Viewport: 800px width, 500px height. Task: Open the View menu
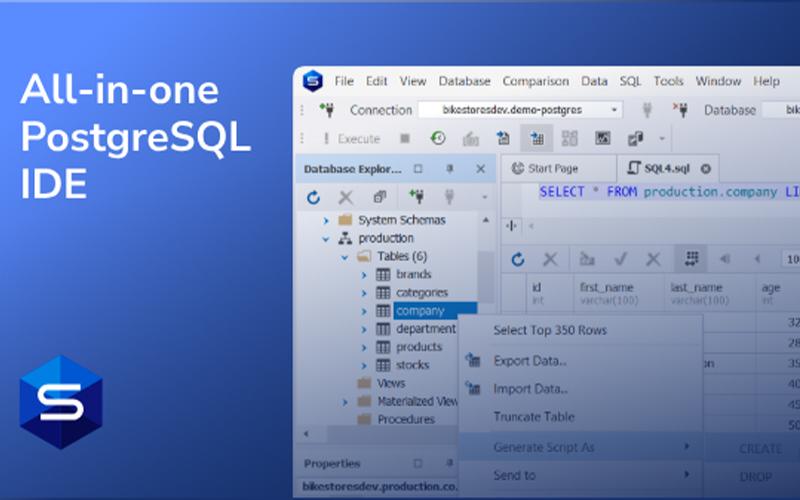click(x=413, y=81)
